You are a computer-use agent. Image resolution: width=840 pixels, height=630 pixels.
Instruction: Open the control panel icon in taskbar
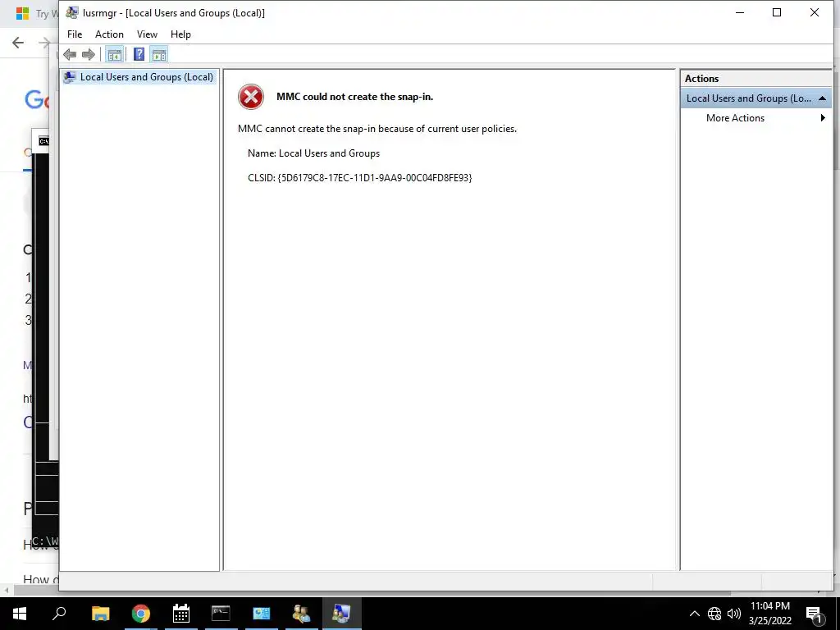click(x=262, y=614)
